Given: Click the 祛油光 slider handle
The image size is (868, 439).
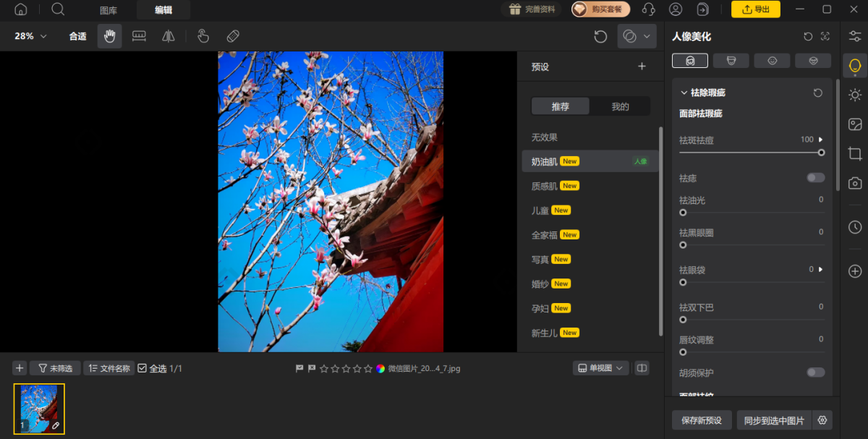Looking at the screenshot, I should point(683,213).
